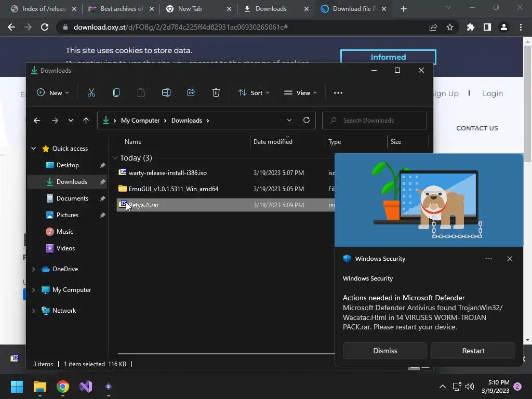The width and height of the screenshot is (532, 399).
Task: Click the Cut scissors icon in Explorer toolbar
Action: click(x=91, y=92)
